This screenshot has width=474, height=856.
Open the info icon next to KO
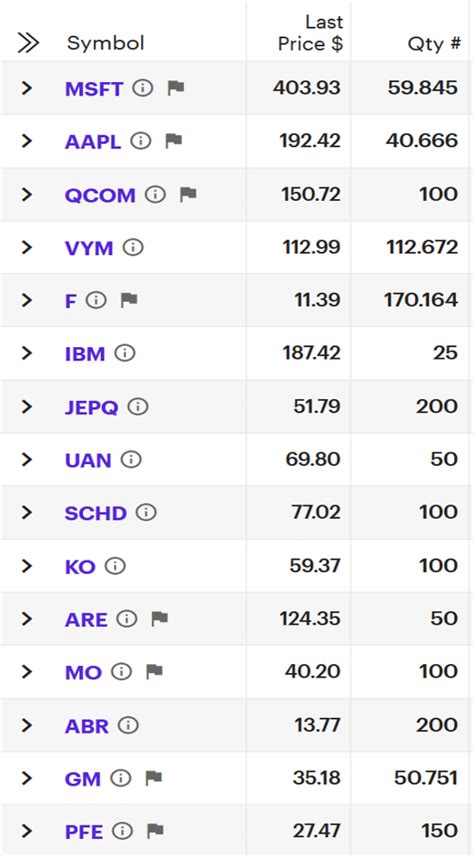click(115, 566)
